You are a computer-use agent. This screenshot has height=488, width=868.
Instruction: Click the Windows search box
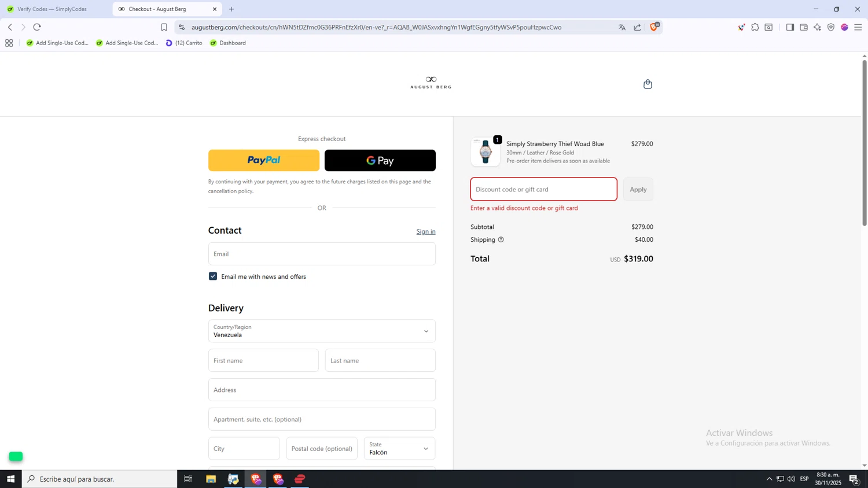pyautogui.click(x=100, y=479)
